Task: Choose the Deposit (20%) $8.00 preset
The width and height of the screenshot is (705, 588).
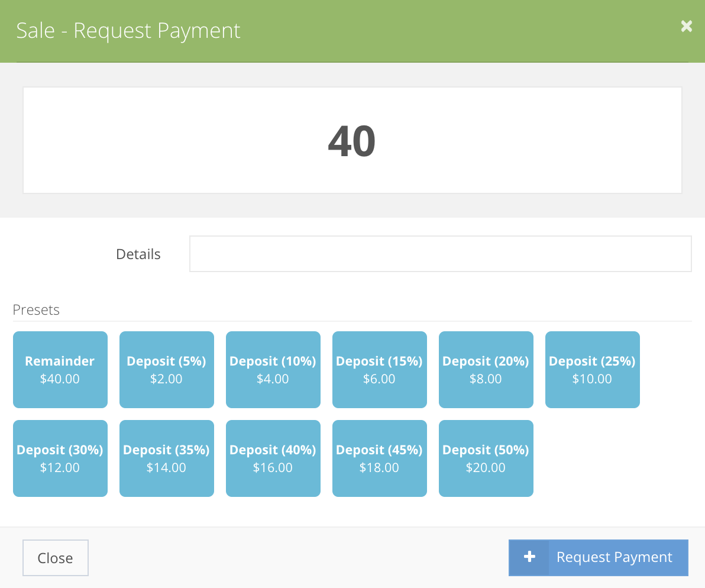Action: click(486, 370)
